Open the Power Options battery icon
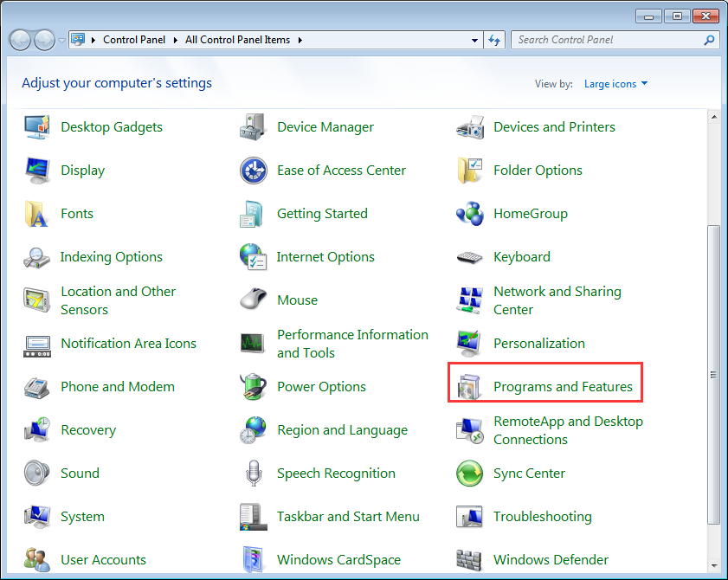The width and height of the screenshot is (728, 580). 253,387
